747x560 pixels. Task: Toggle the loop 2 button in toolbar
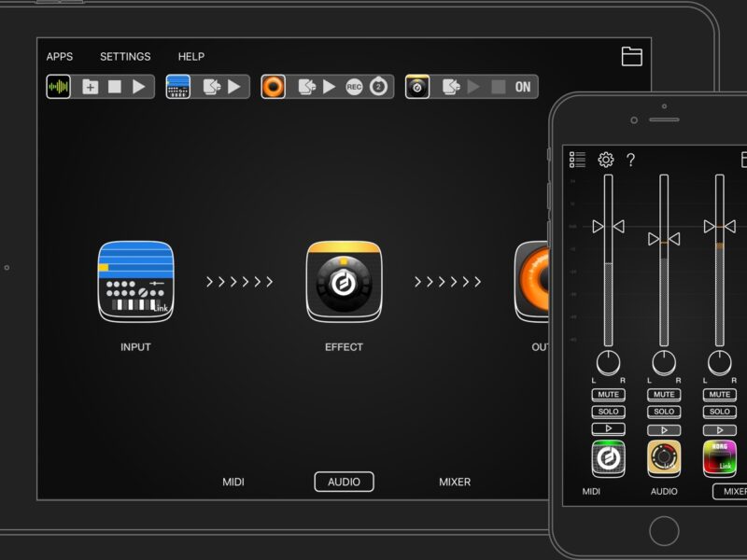[x=378, y=87]
